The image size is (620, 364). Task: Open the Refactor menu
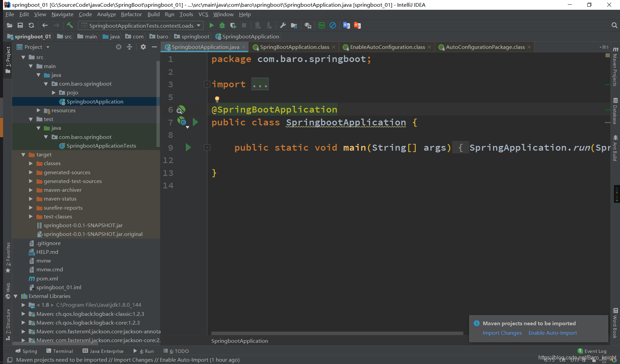click(x=131, y=14)
